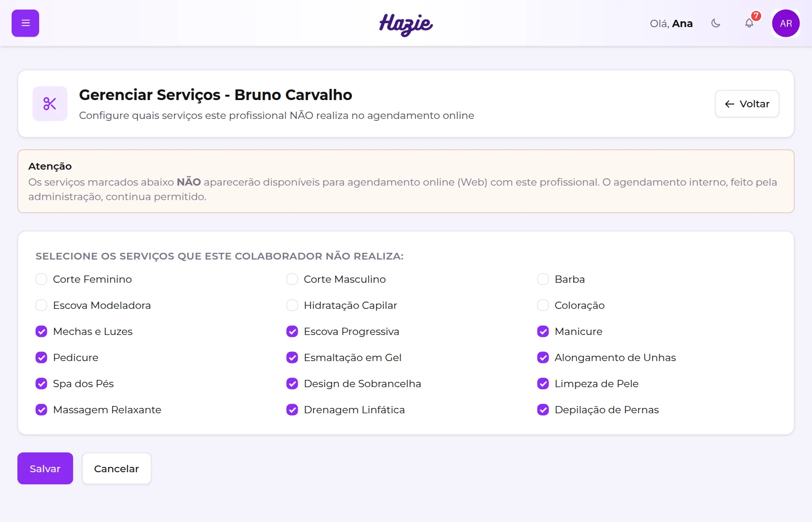
Task: Uncheck the Manicure checkbox
Action: point(543,332)
